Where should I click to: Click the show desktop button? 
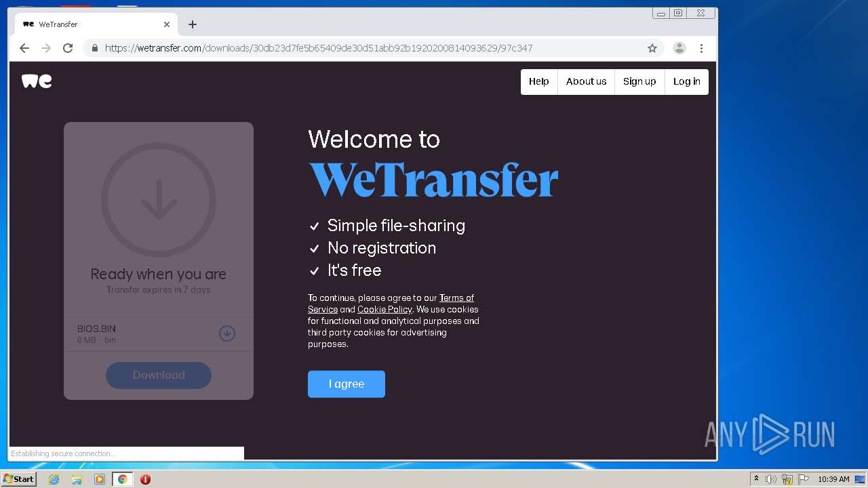pyautogui.click(x=861, y=479)
